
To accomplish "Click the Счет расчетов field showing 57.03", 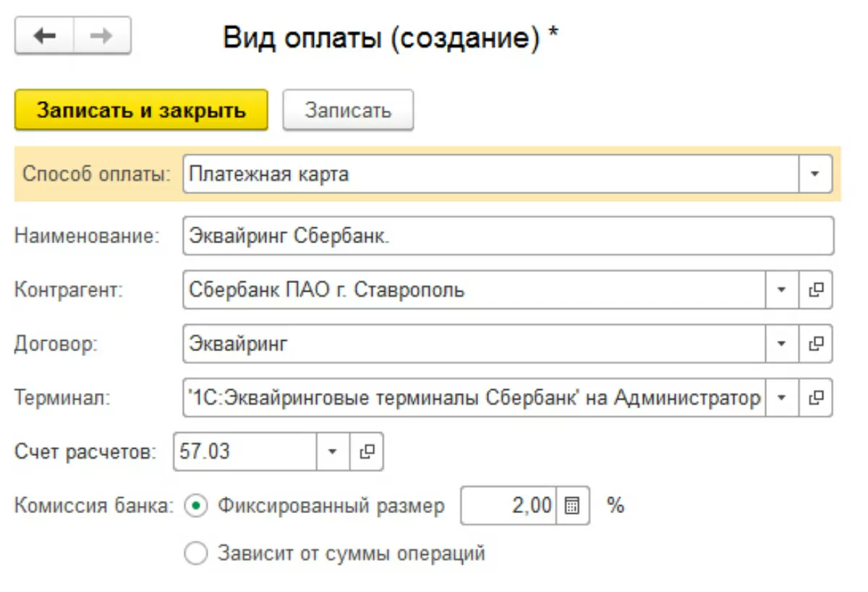I will (246, 452).
